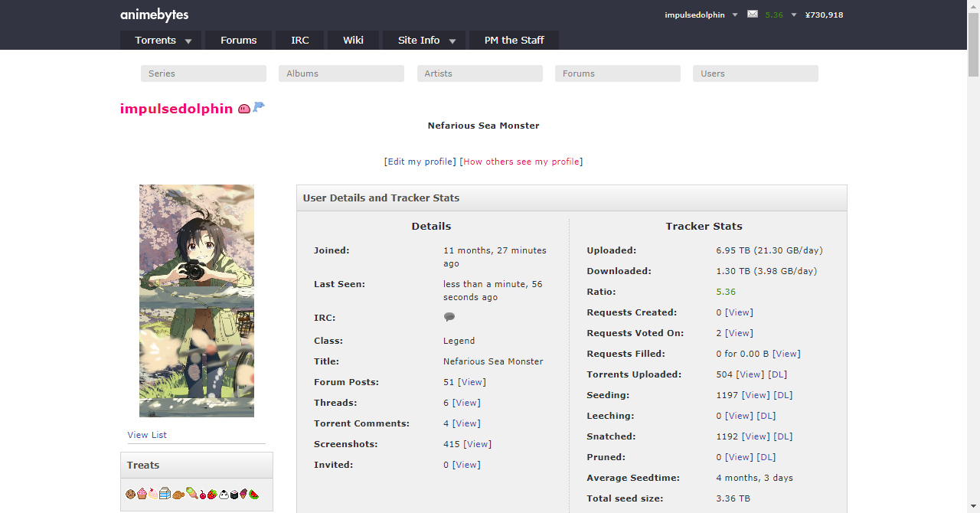The height and width of the screenshot is (513, 980).
Task: Select the milk carton treat icon
Action: tap(165, 494)
